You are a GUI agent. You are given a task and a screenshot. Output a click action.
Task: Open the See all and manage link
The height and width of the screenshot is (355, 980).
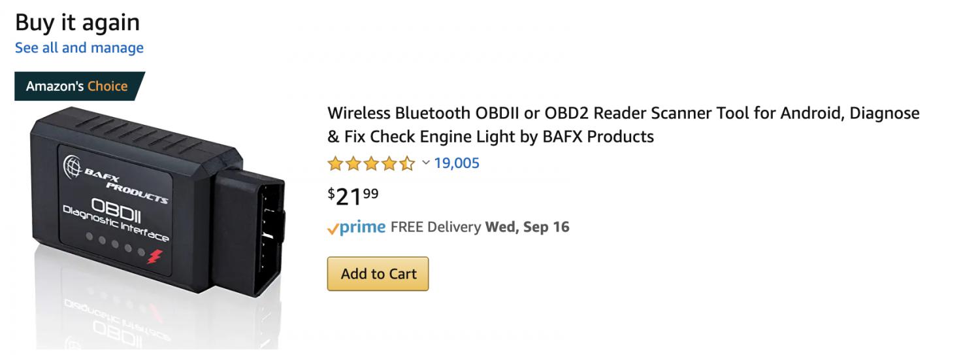[79, 48]
